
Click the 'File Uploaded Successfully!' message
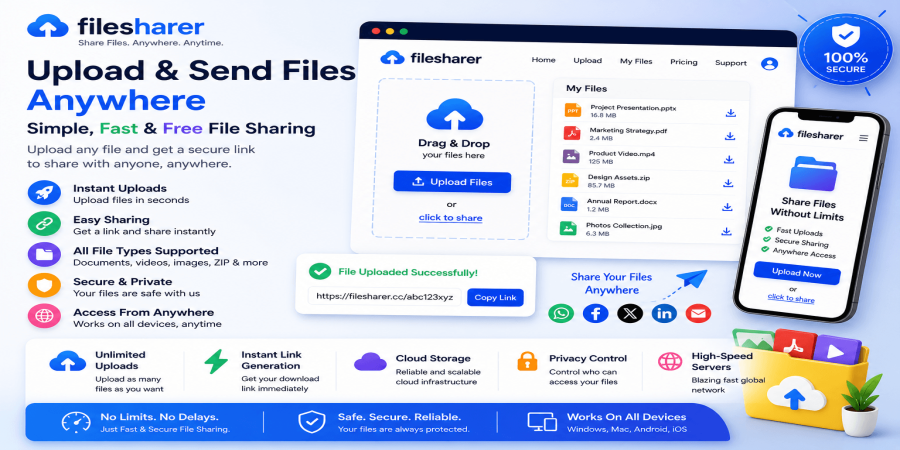(408, 272)
